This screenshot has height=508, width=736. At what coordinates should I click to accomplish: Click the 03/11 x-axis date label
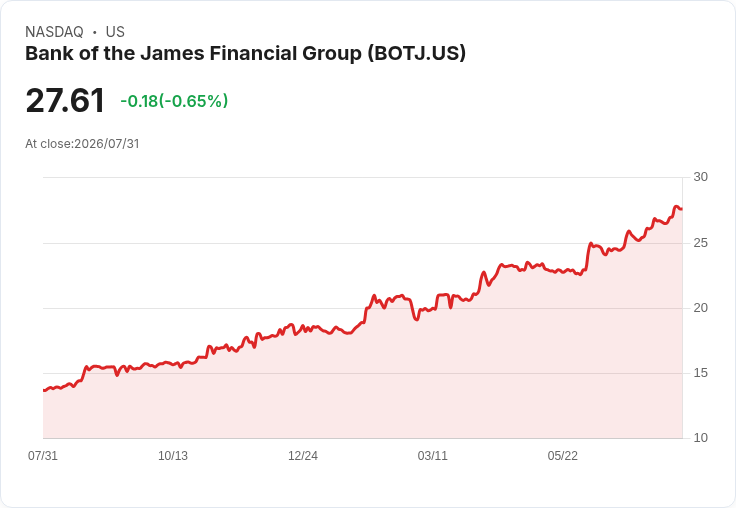tap(432, 455)
